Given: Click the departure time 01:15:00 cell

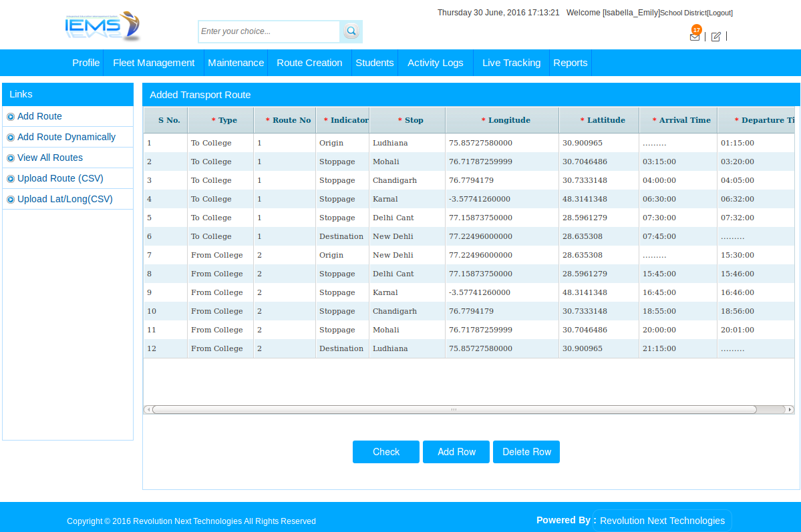Looking at the screenshot, I should pyautogui.click(x=756, y=143).
